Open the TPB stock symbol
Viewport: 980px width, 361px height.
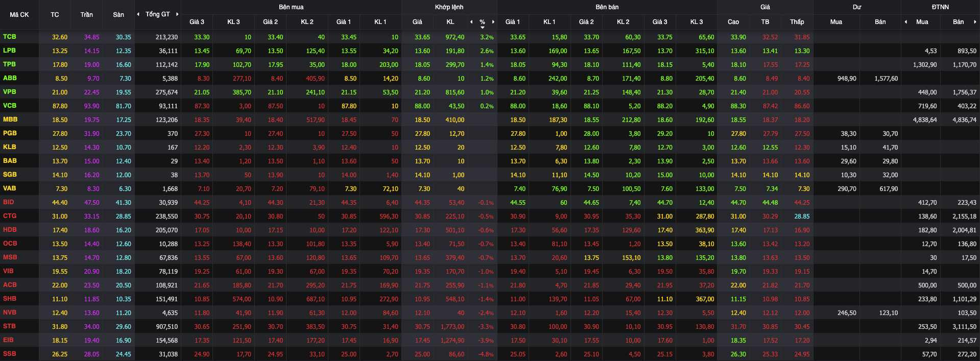[x=9, y=64]
